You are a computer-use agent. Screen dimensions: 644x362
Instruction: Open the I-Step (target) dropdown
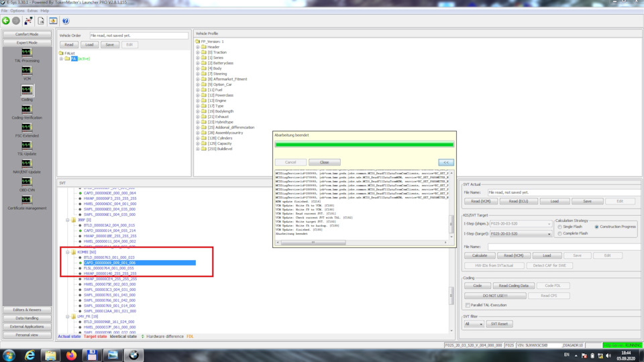coord(549,234)
